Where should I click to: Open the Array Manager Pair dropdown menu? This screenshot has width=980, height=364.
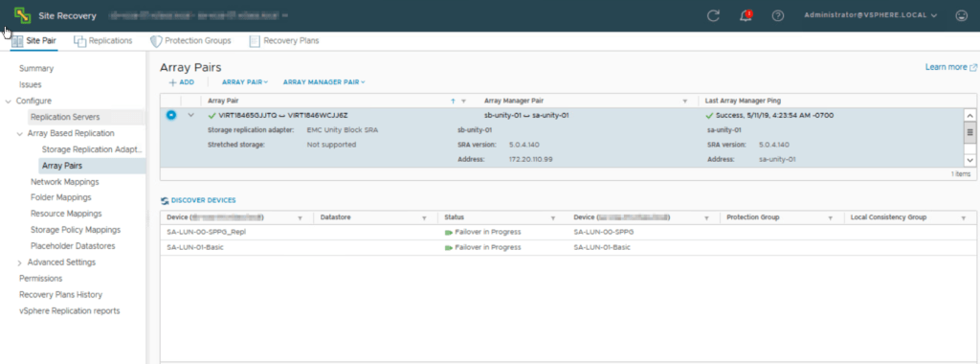coord(323,82)
